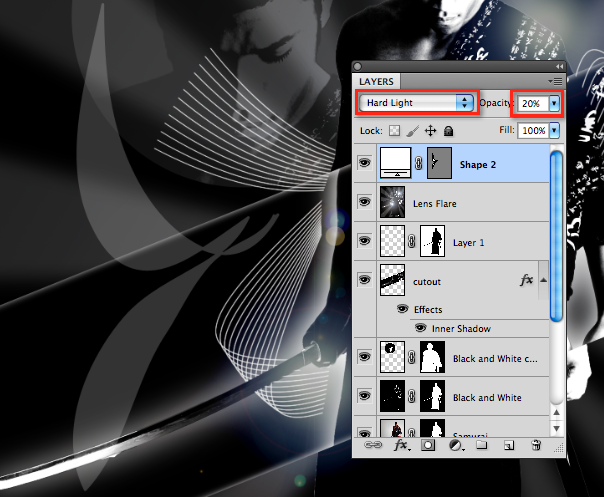The image size is (604, 497).
Task: Select the Layer 1 mask thumbnail
Action: pyautogui.click(x=432, y=241)
